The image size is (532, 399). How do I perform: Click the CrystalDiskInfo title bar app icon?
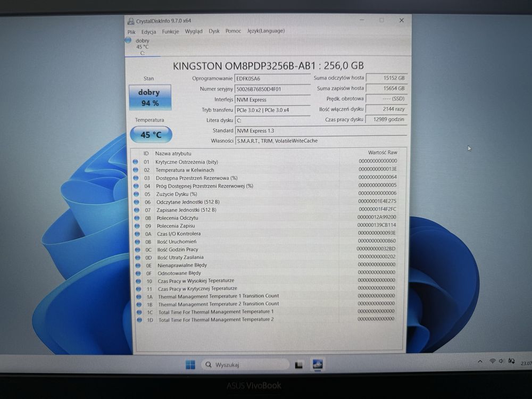point(131,21)
